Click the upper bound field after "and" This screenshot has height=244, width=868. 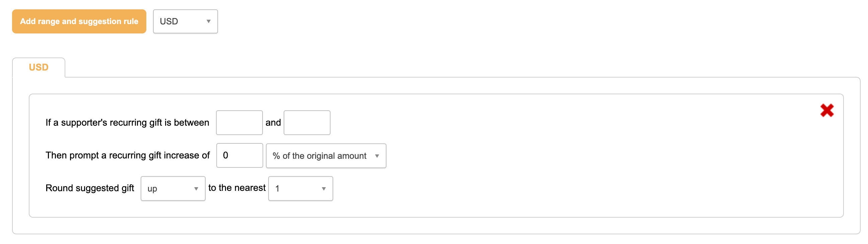307,123
